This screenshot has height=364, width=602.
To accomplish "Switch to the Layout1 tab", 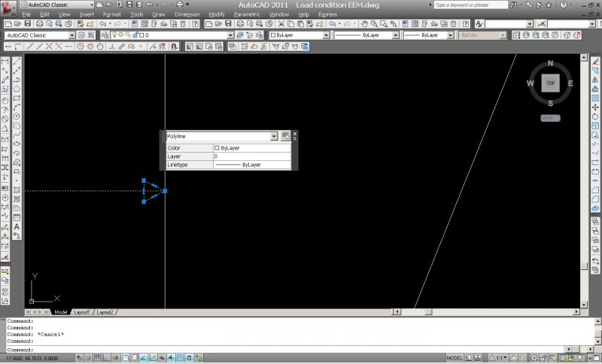I will click(82, 312).
